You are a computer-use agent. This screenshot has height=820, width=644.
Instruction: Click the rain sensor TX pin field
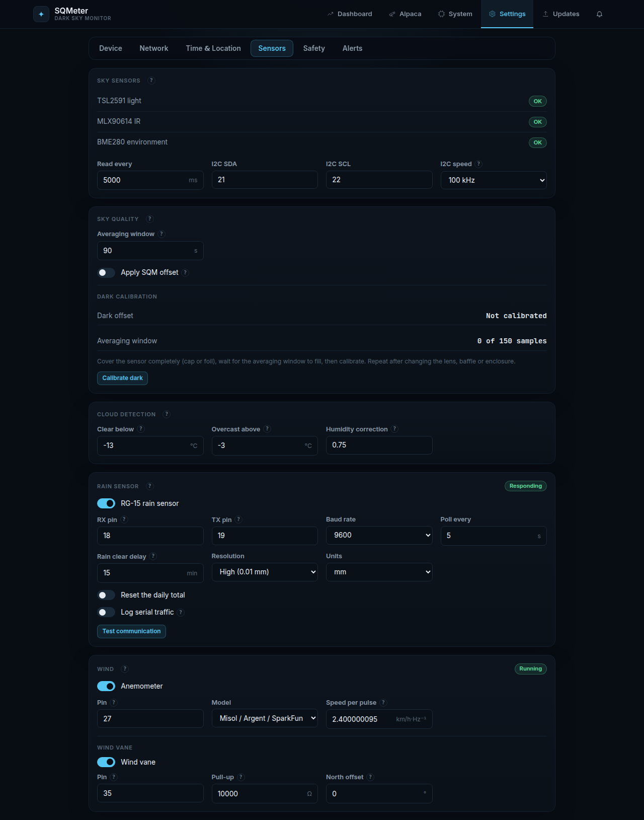pos(265,536)
